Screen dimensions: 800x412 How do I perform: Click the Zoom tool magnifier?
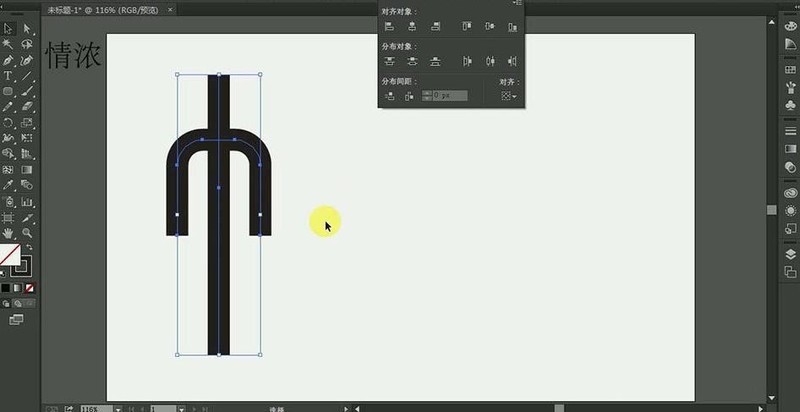coord(27,234)
